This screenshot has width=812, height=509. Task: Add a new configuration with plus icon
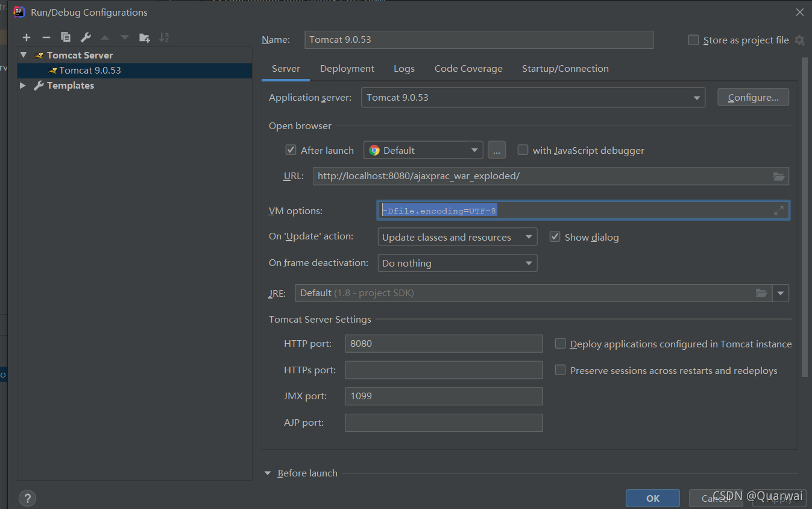point(26,37)
